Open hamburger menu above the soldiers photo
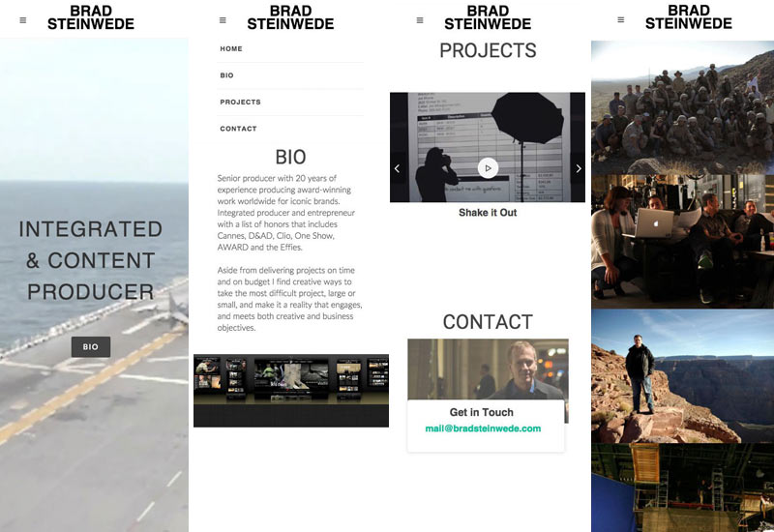 pos(620,19)
